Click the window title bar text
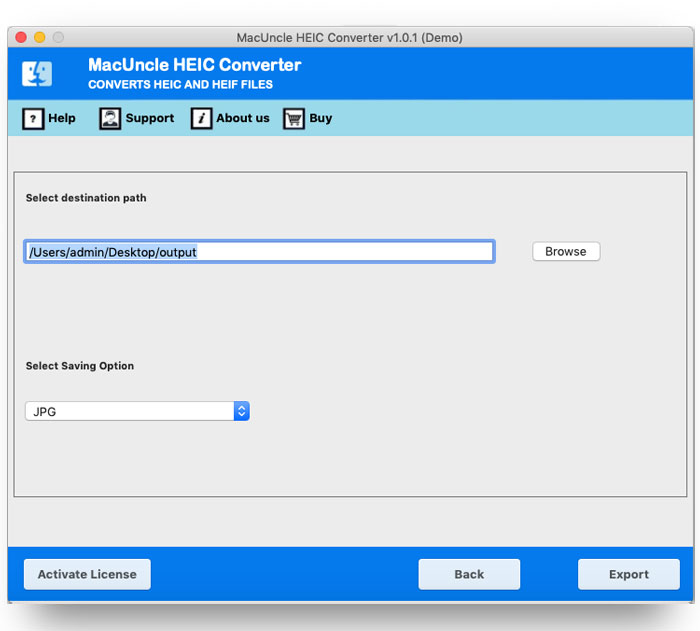The image size is (700, 631). coord(350,38)
